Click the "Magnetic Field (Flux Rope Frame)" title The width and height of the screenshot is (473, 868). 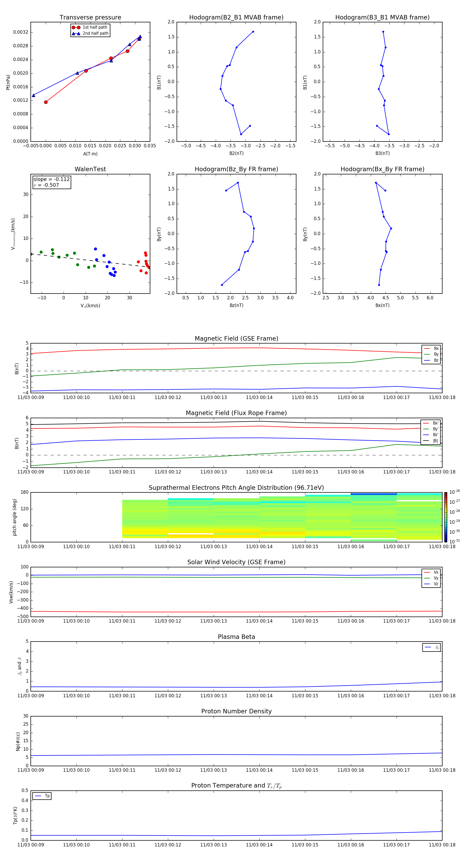(236, 413)
